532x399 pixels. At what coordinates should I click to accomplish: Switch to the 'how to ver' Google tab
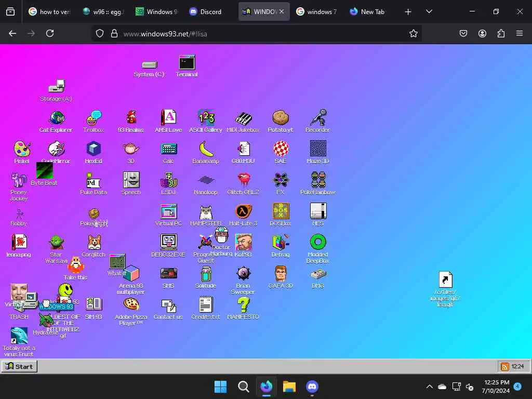coord(50,11)
